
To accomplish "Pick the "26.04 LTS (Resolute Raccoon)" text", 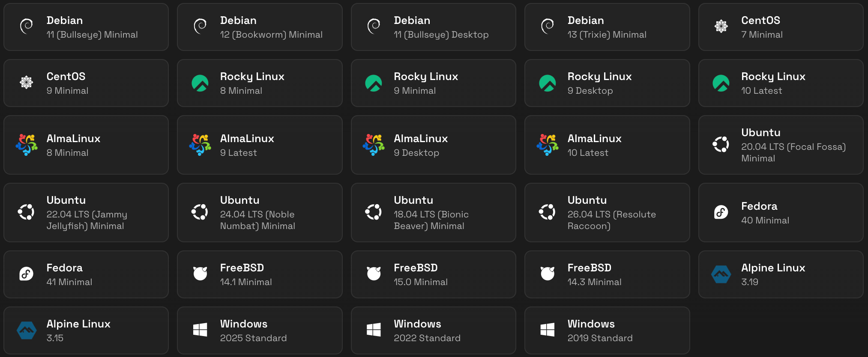I will pyautogui.click(x=611, y=220).
